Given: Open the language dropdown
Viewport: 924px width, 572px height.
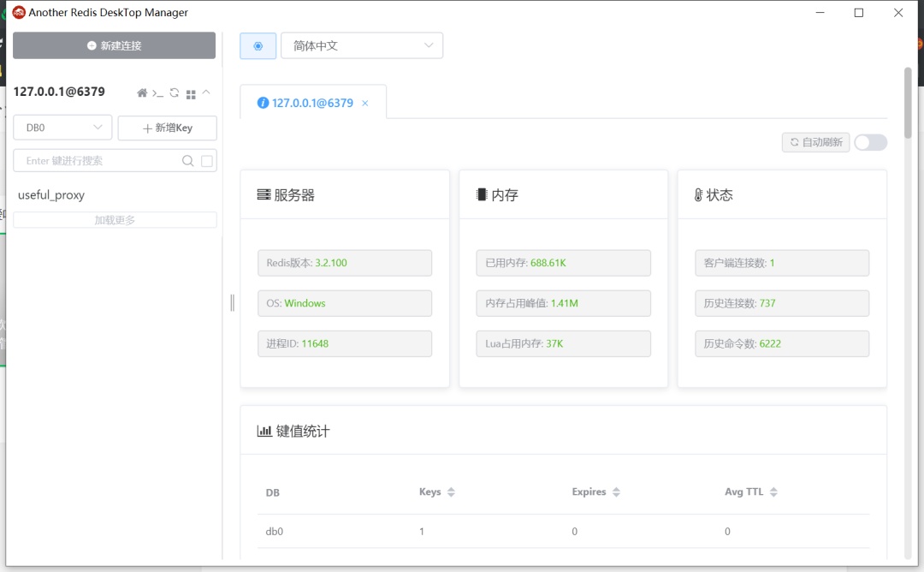Looking at the screenshot, I should click(362, 46).
